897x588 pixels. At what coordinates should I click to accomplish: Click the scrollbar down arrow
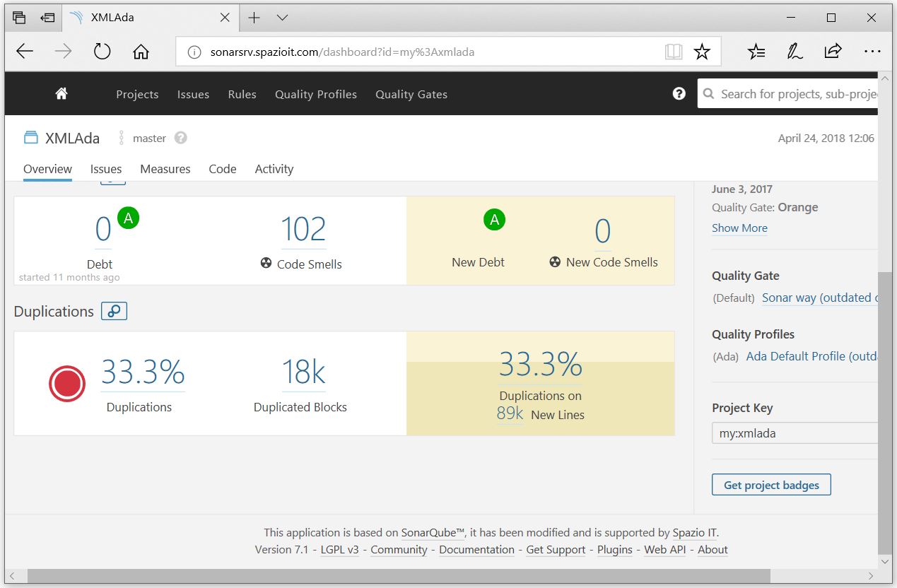[885, 562]
